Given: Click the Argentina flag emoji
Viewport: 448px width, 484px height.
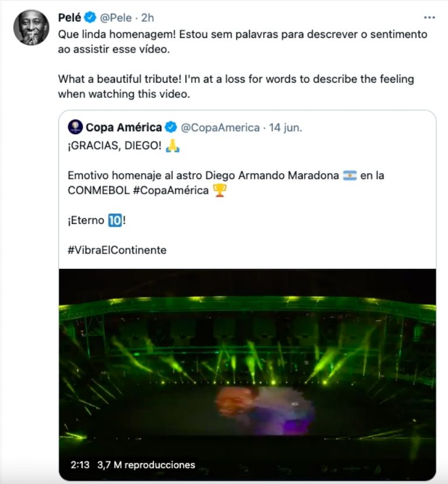Looking at the screenshot, I should click(x=349, y=176).
